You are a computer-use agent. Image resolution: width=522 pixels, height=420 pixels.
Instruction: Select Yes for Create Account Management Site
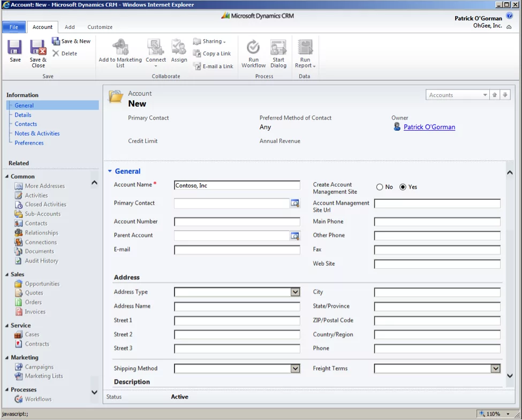point(403,187)
